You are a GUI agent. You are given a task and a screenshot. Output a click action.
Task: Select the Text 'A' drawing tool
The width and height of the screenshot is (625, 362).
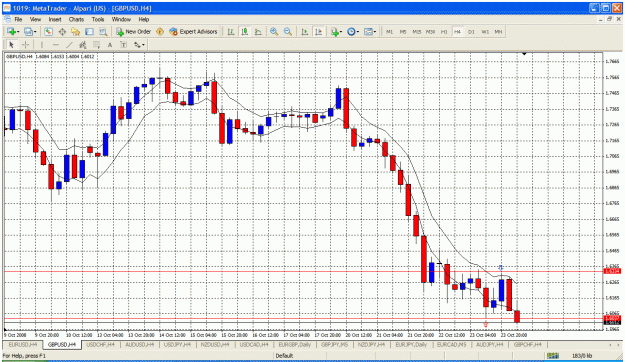(x=110, y=45)
